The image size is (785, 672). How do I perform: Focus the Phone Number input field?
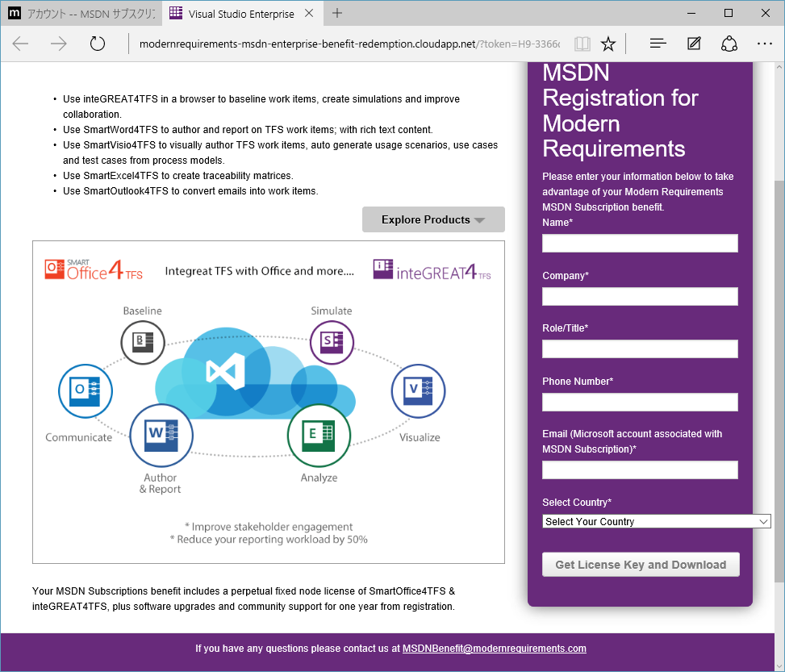click(x=640, y=402)
